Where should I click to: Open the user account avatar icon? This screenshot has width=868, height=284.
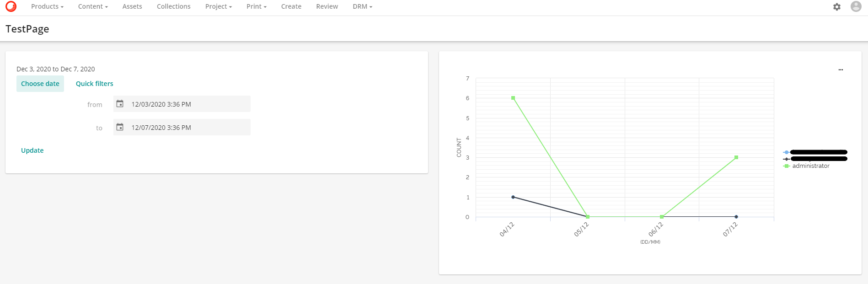click(x=856, y=6)
